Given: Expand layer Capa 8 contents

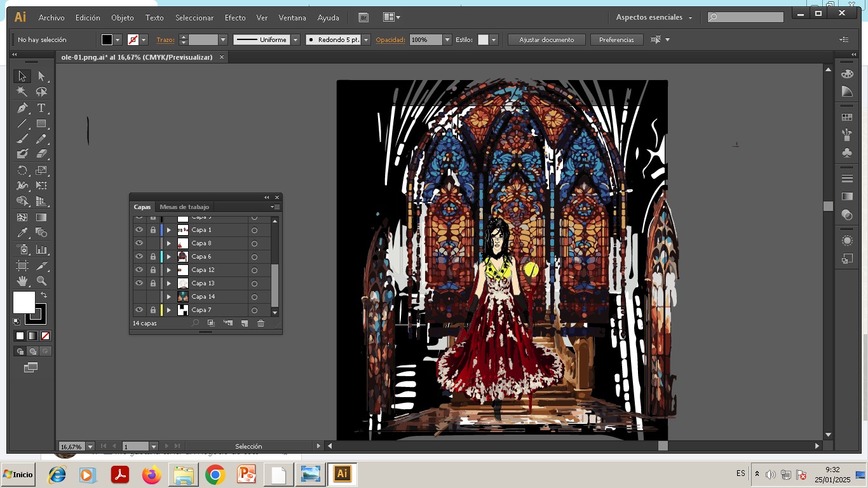Looking at the screenshot, I should tap(169, 243).
